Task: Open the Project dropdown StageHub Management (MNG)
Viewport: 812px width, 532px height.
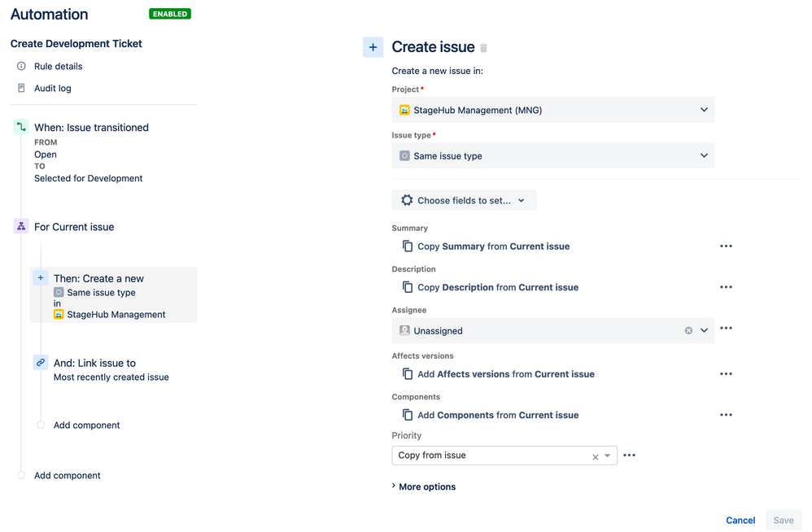Action: point(552,110)
